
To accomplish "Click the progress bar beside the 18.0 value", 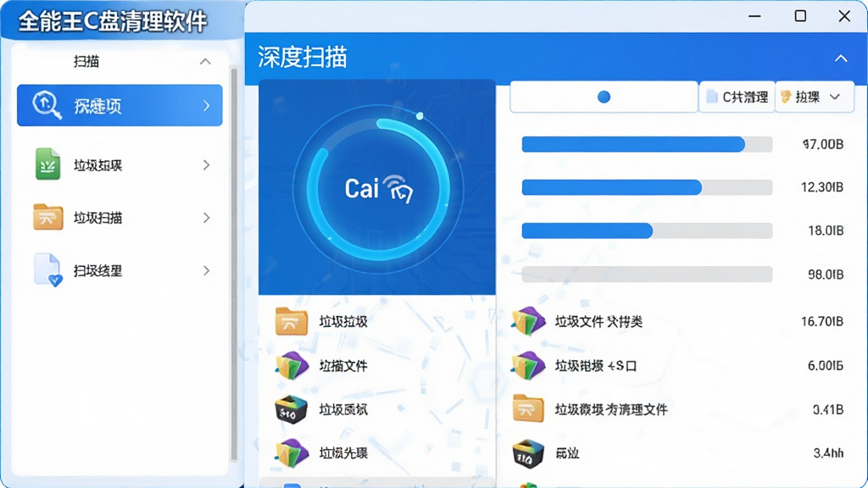I will pyautogui.click(x=647, y=230).
